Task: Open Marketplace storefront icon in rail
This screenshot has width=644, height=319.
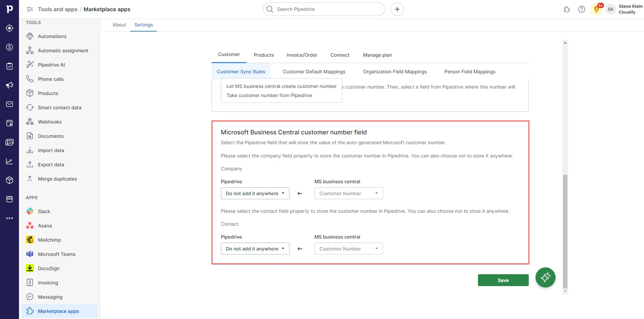Action: pyautogui.click(x=9, y=199)
